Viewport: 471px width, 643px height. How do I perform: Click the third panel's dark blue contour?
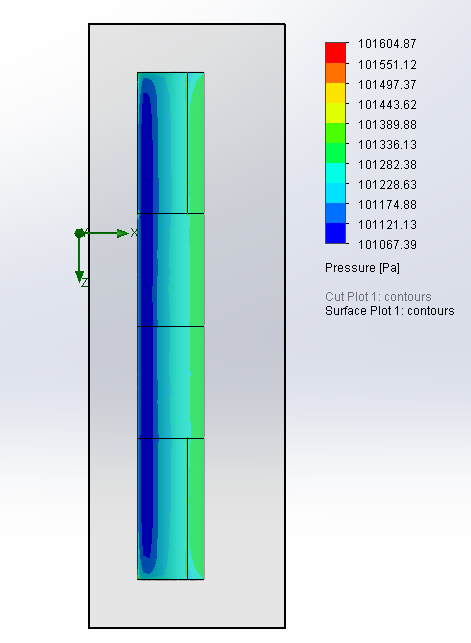[x=146, y=382]
